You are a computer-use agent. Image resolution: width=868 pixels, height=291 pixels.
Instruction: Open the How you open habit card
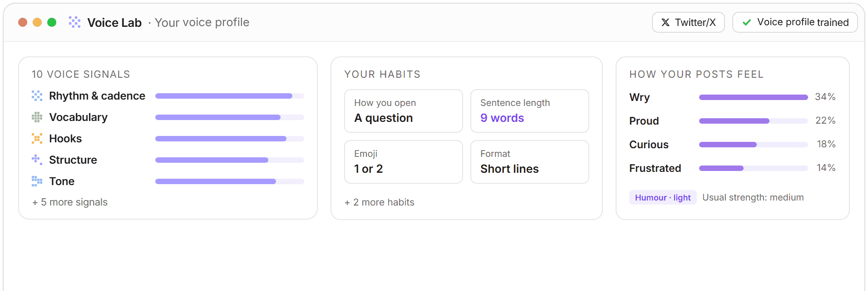click(x=404, y=111)
